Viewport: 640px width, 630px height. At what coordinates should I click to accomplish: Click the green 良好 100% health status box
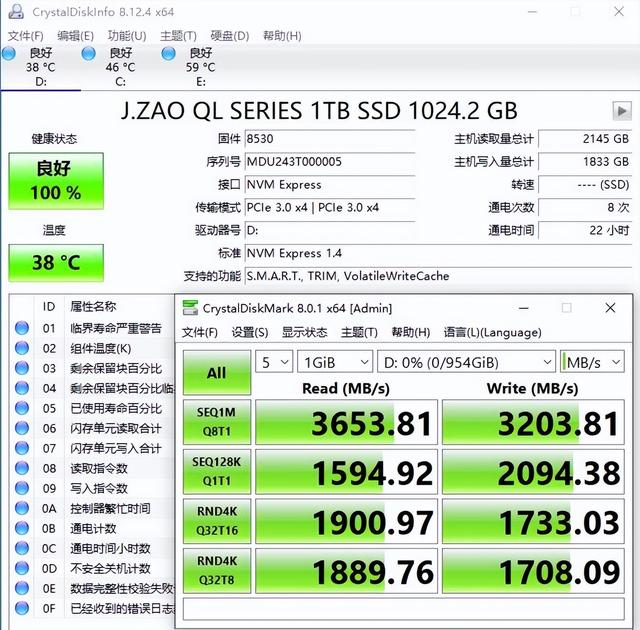coord(56,181)
